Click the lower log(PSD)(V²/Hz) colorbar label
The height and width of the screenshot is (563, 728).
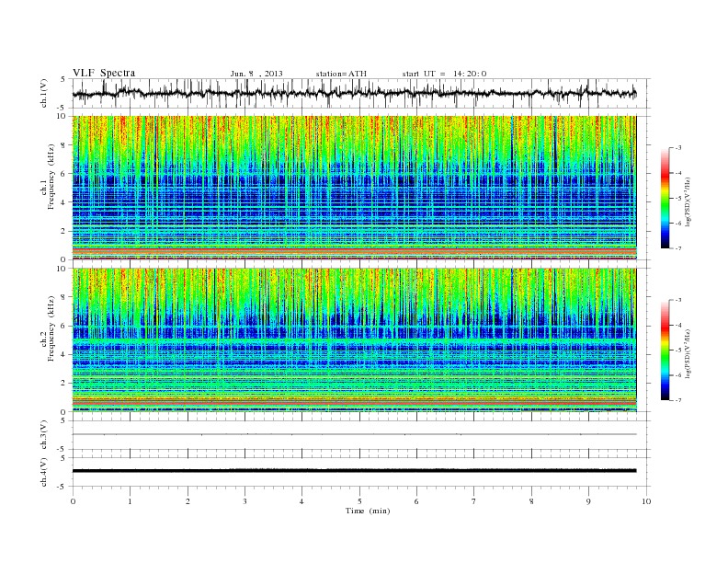pyautogui.click(x=688, y=354)
